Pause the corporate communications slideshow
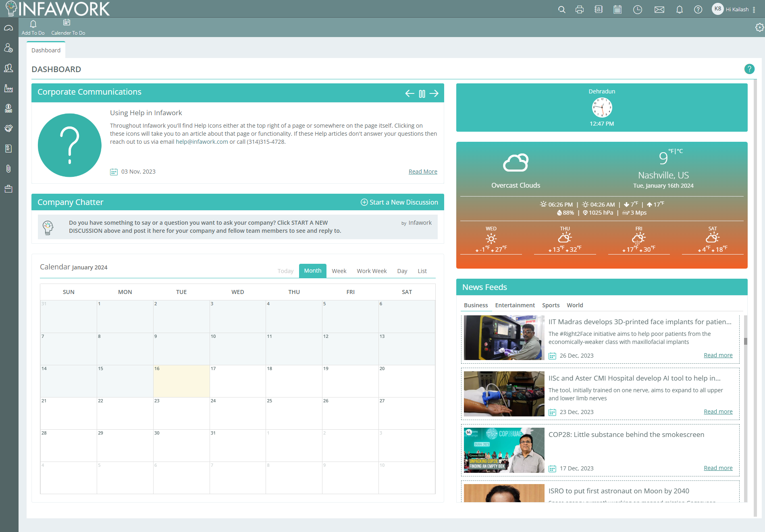The width and height of the screenshot is (765, 532). click(x=422, y=94)
